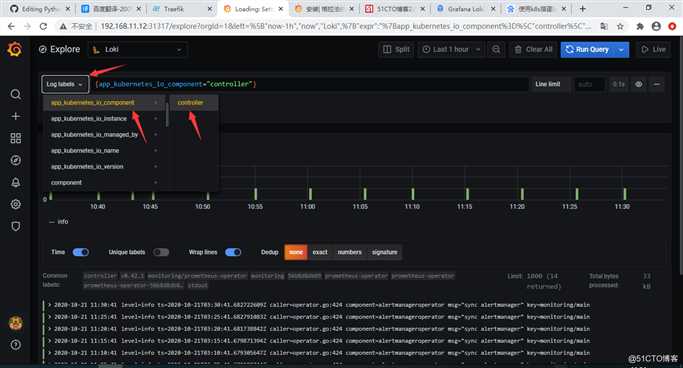The height and width of the screenshot is (368, 683).
Task: Open the Configuration gear icon in sidebar
Action: (15, 204)
